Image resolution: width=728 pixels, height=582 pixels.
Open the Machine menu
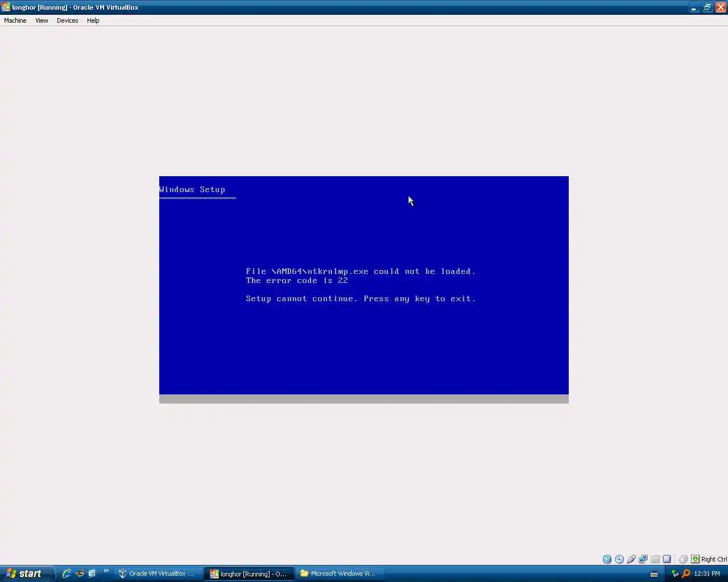15,20
